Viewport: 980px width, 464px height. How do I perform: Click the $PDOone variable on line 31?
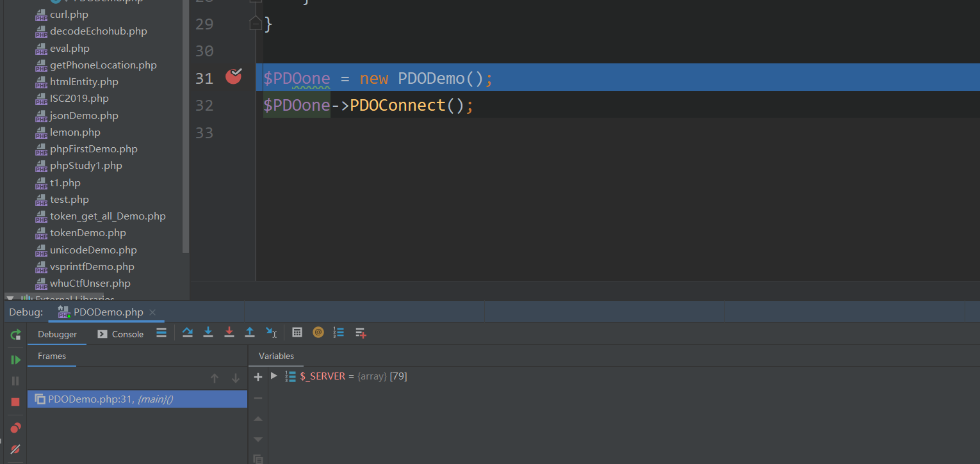tap(297, 78)
